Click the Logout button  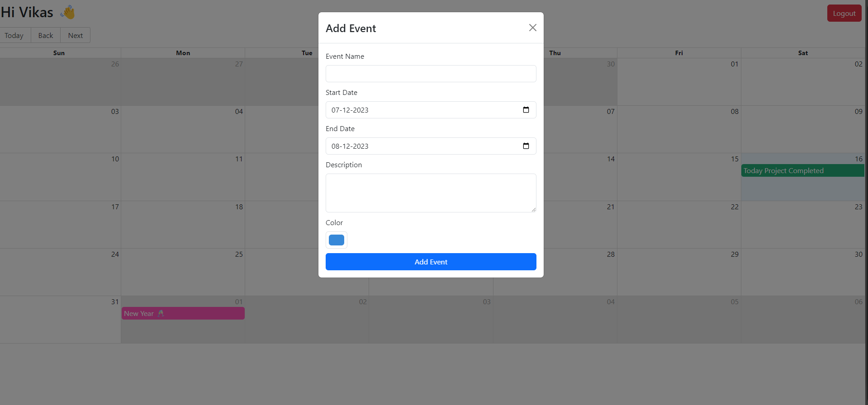(844, 13)
